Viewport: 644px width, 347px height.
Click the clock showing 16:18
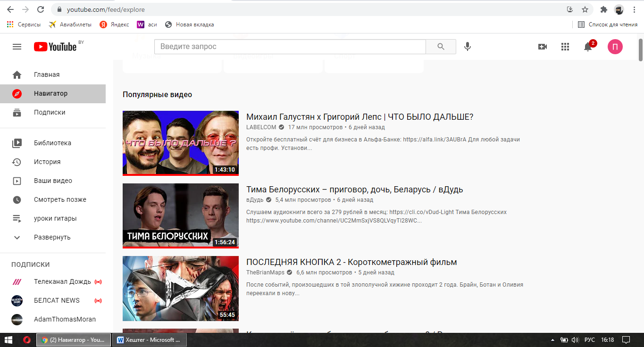tap(608, 339)
